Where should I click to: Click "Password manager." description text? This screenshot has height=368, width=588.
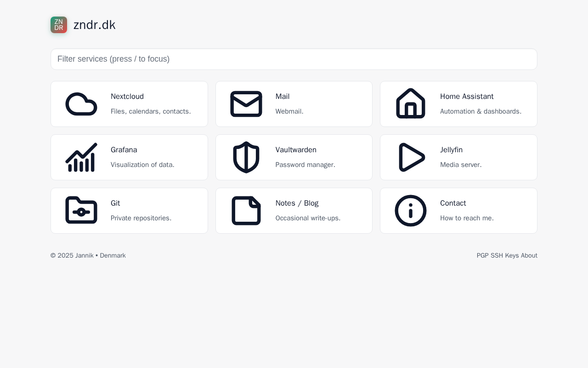[x=305, y=165]
